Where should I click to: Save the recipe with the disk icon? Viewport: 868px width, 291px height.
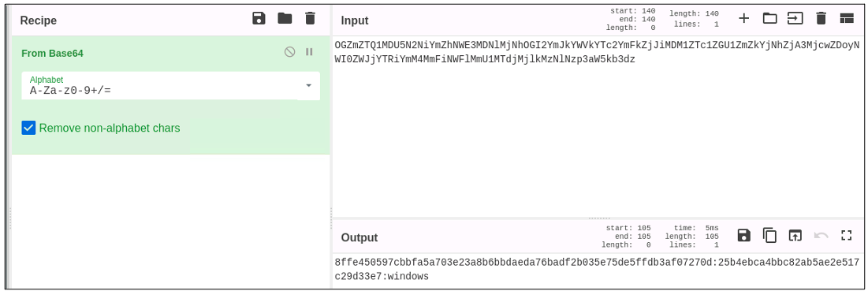coord(259,19)
